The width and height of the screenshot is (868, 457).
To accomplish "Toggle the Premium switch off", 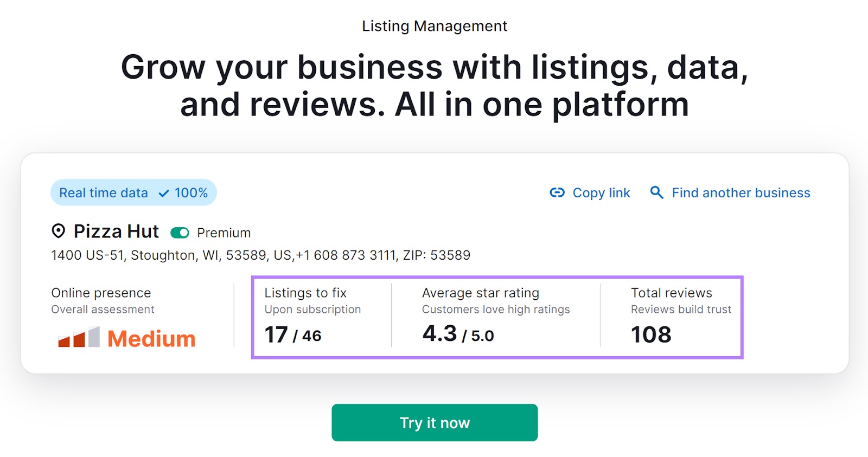I will [180, 233].
